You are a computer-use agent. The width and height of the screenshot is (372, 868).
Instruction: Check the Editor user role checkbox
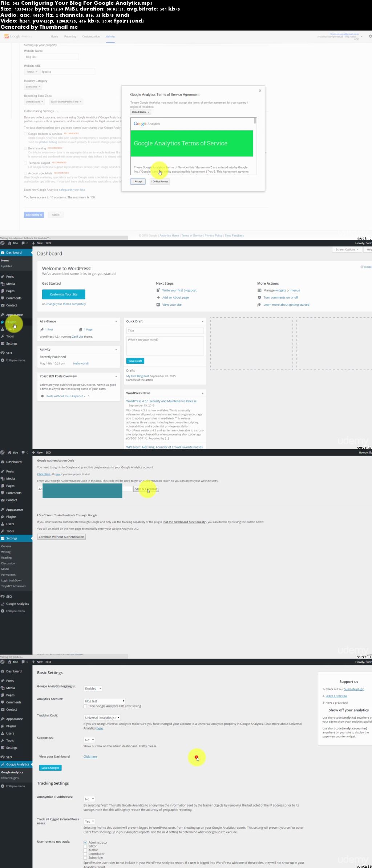pos(85,846)
